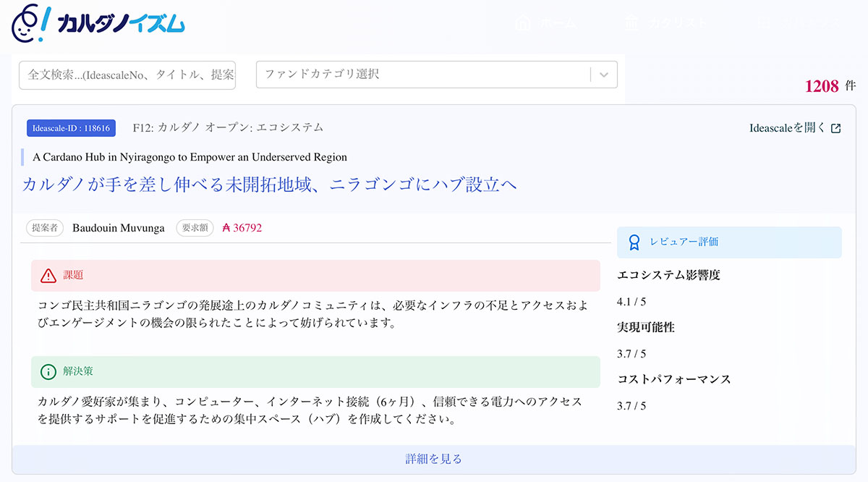Click the レビュアー評価 heading
Screen dimensions: 868x482
coord(684,242)
